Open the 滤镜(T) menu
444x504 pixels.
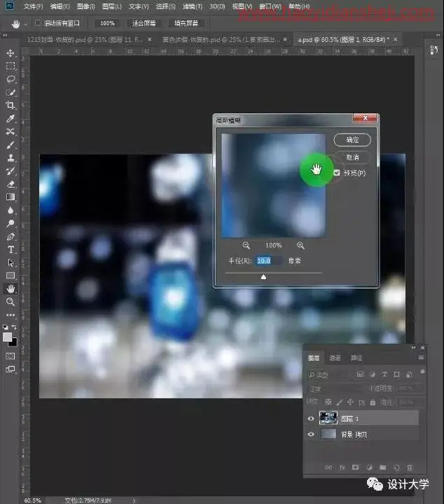click(193, 6)
